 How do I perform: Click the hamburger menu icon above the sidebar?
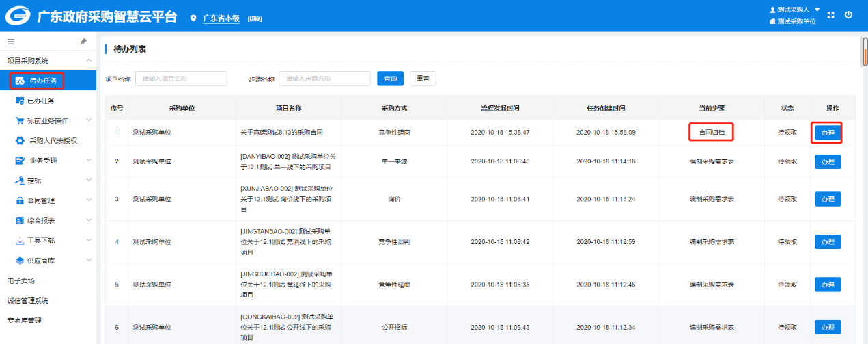[x=11, y=42]
